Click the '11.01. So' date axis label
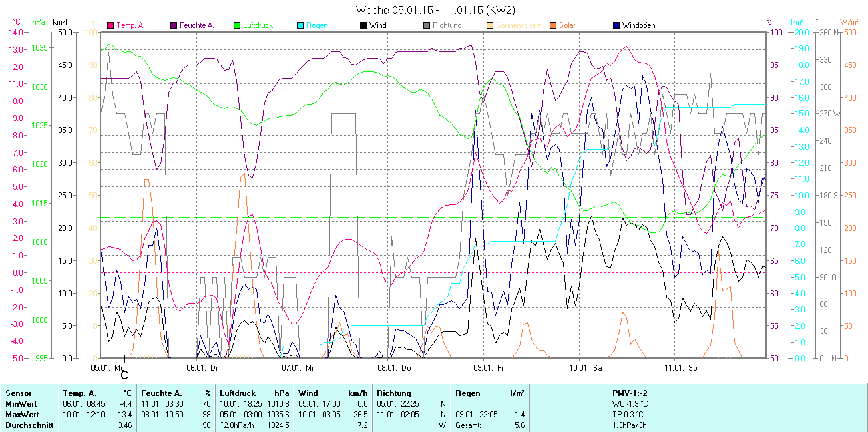This screenshot has width=868, height=432. coord(681,367)
